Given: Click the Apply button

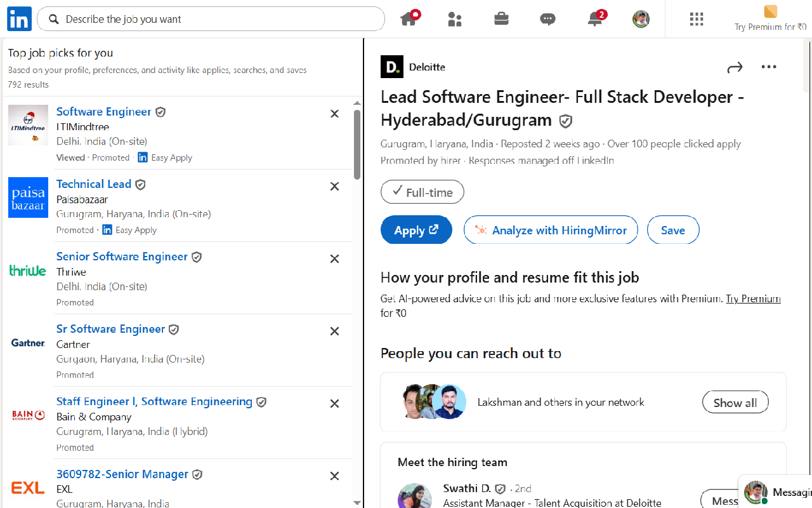Looking at the screenshot, I should [416, 229].
